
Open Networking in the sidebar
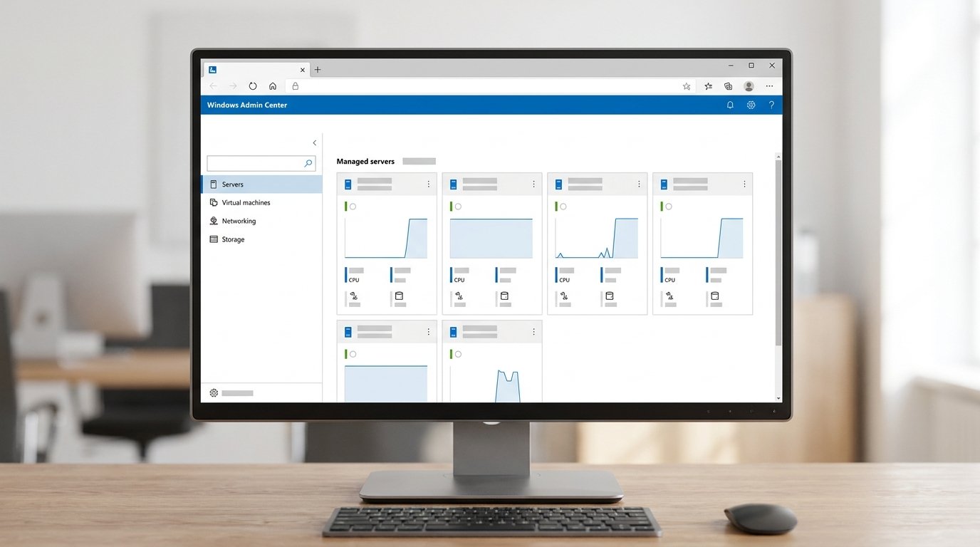pos(262,222)
